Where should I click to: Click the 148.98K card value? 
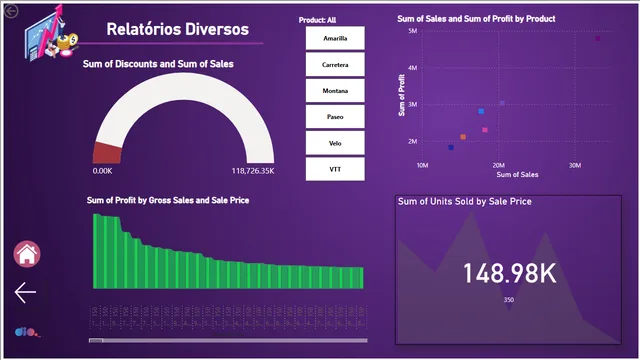(x=509, y=273)
